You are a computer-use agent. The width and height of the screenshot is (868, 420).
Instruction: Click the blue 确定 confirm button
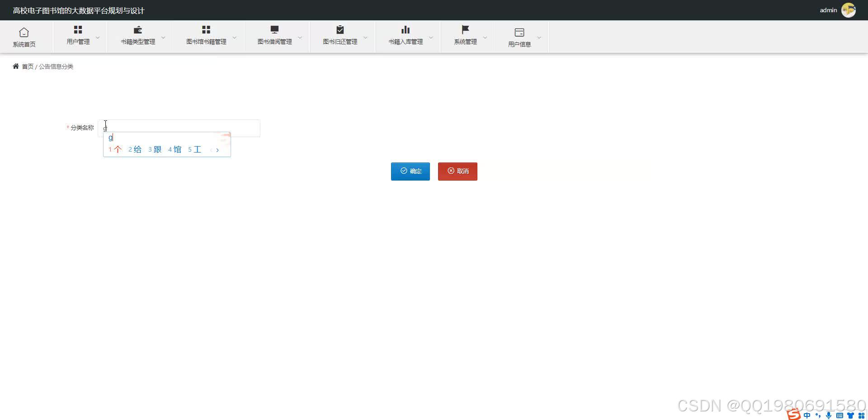(410, 171)
